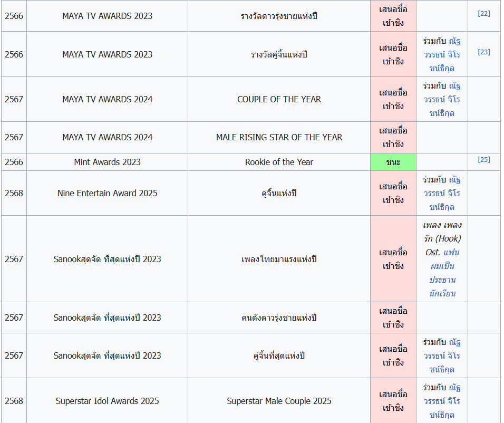Screen dimensions: 504x423
Task: Select year 2567 in MALE RISING STAR row
Action: [x=14, y=137]
